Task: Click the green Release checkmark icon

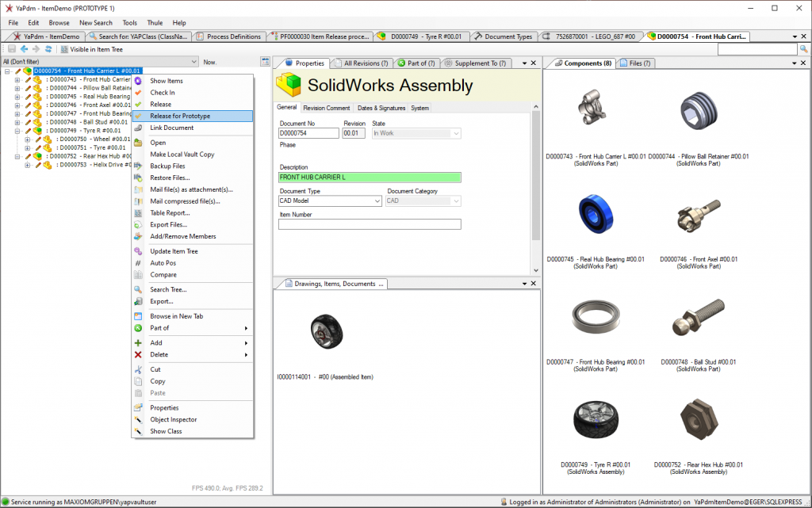Action: [138, 105]
